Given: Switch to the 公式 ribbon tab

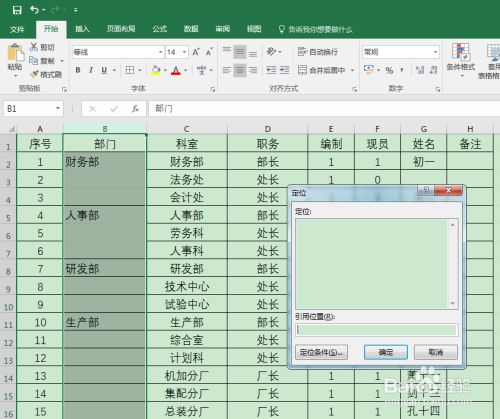Looking at the screenshot, I should coord(159,29).
